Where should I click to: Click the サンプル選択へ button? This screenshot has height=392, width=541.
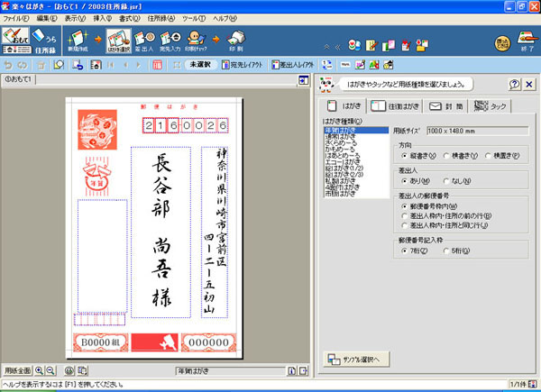(358, 359)
